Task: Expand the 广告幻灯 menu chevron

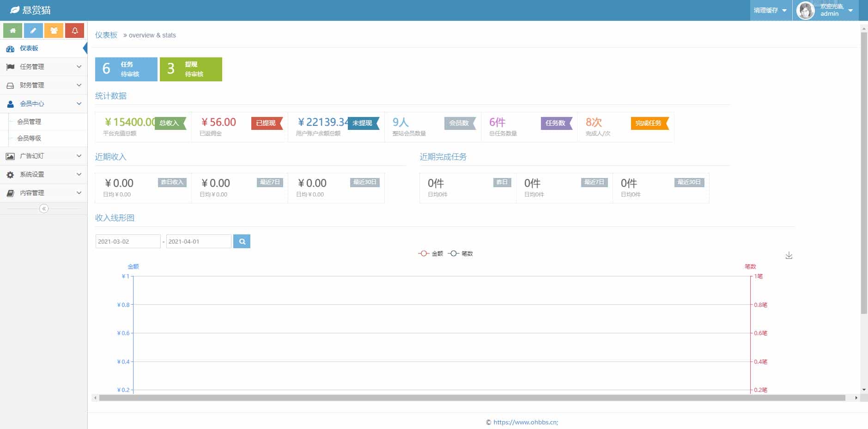Action: 79,156
